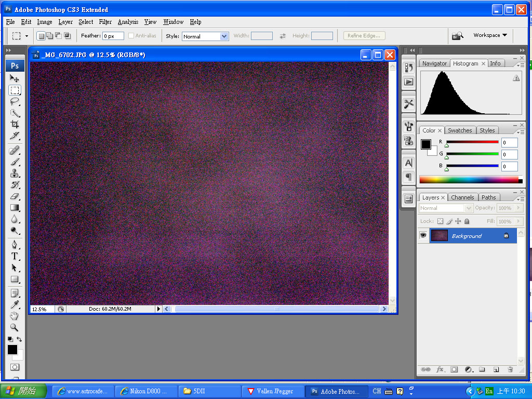Viewport: 532px width, 399px height.
Task: Open the tool preset picker arrow
Action: pos(27,36)
